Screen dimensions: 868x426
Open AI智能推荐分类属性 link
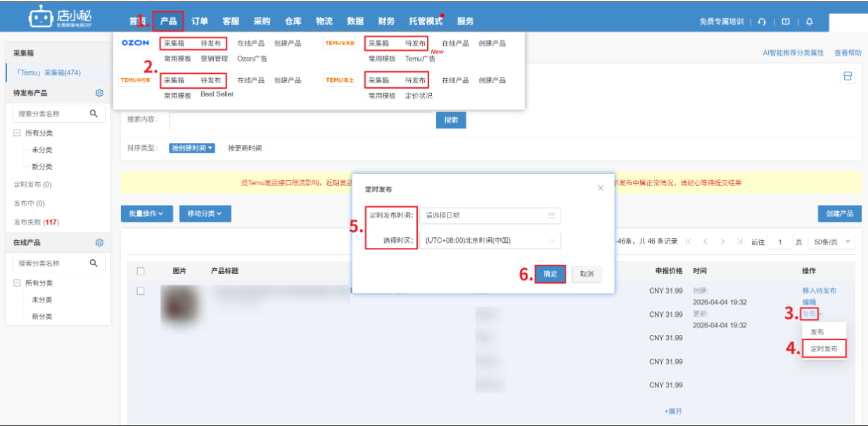(x=793, y=53)
